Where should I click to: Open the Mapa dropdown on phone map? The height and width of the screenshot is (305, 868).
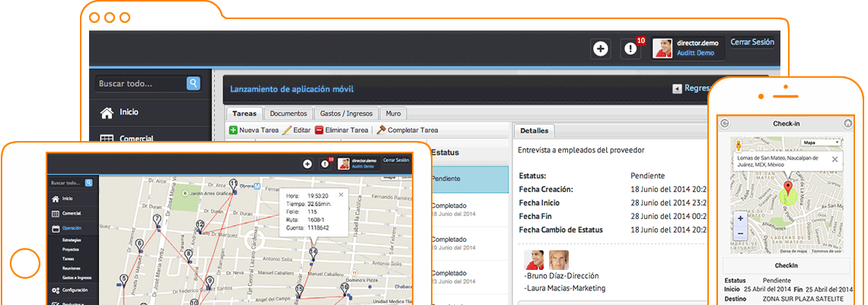[x=821, y=143]
